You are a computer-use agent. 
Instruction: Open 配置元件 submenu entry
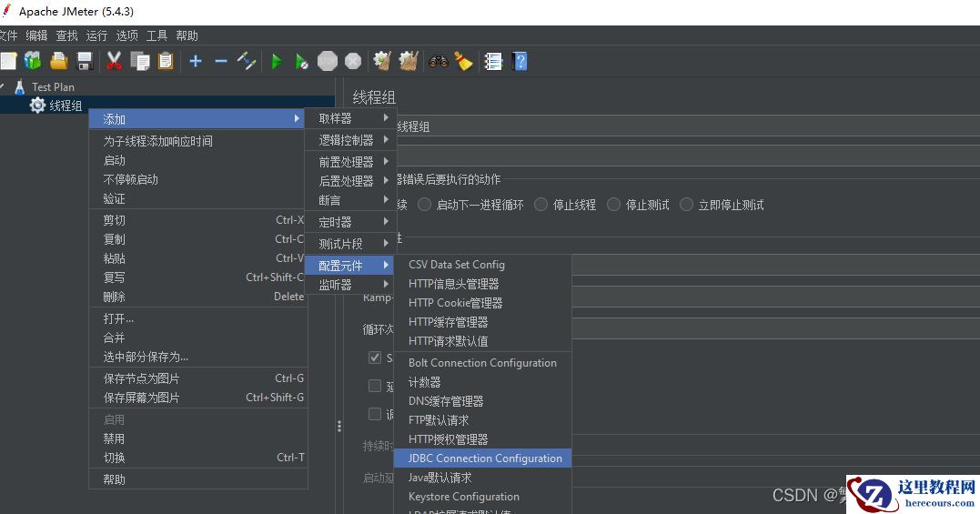[x=350, y=266]
